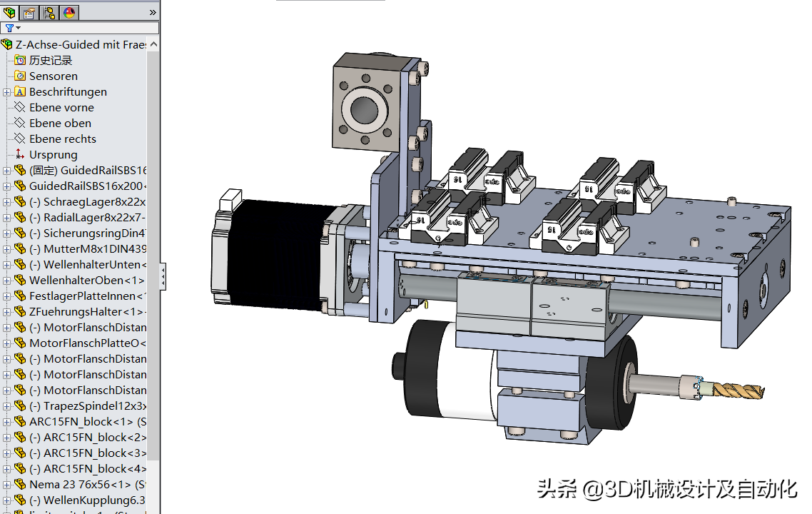812x514 pixels.
Task: Select the Ebene vorne plane icon
Action: click(x=20, y=107)
